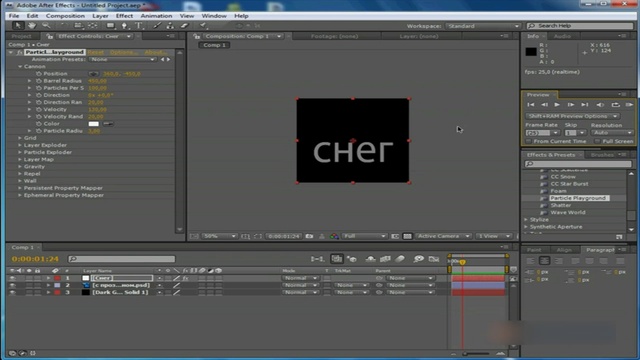
Task: Select the Zoom magnifier tool
Action: click(x=46, y=26)
